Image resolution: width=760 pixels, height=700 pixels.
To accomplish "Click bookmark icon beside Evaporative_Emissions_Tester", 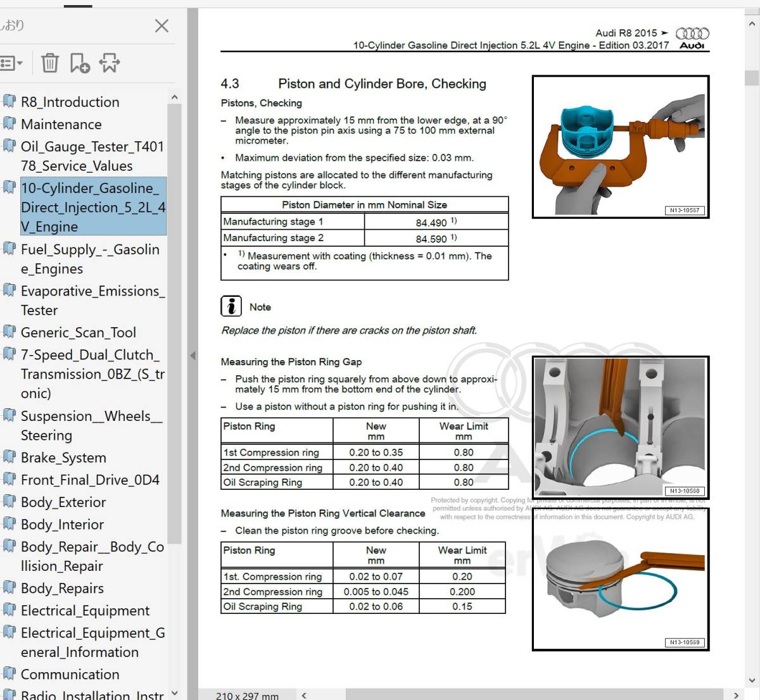I will tap(9, 290).
